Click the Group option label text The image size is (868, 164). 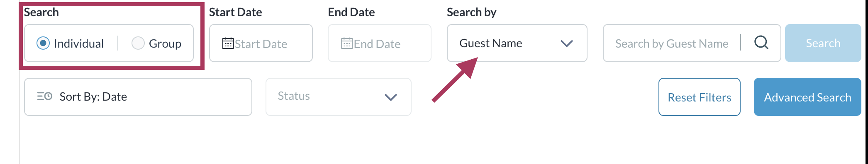tap(165, 44)
